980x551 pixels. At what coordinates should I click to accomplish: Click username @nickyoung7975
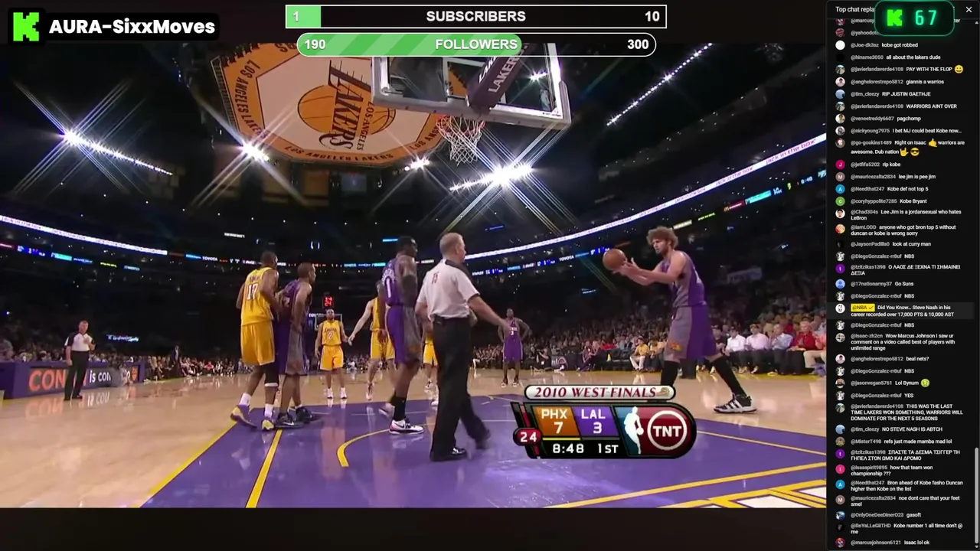870,131
